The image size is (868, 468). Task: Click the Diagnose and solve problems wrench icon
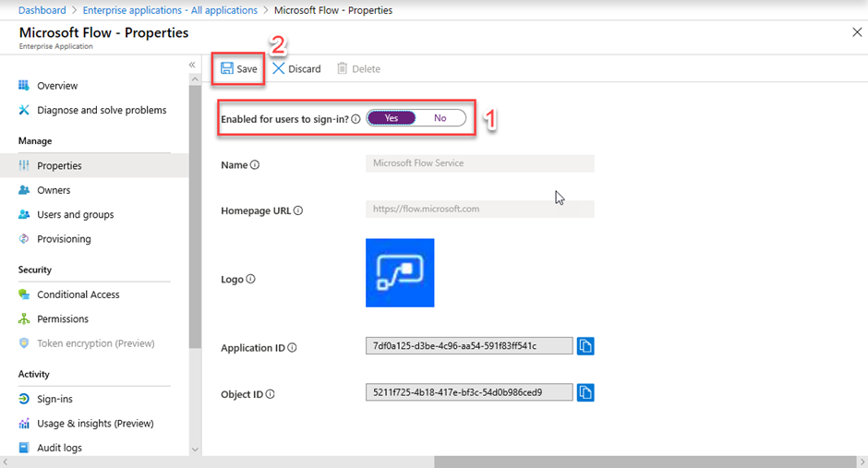pos(24,110)
